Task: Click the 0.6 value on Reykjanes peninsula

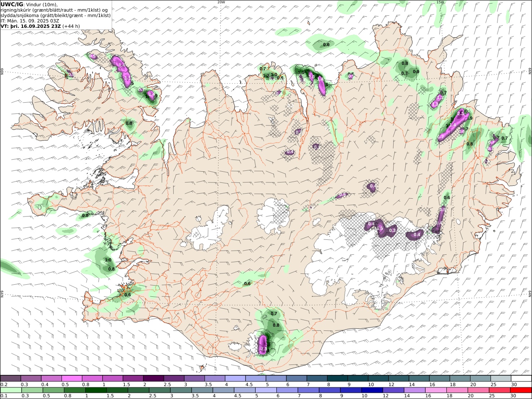Action: [128, 295]
